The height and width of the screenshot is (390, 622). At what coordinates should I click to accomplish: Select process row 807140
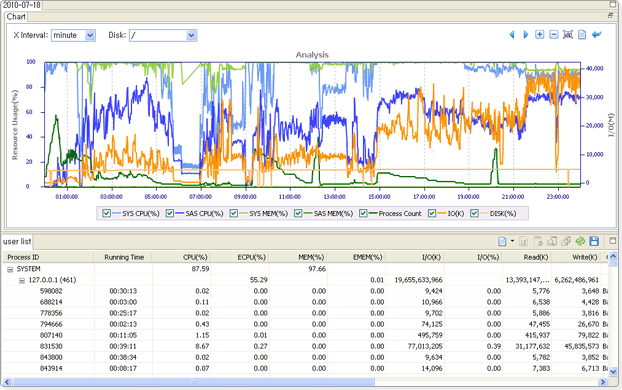(x=305, y=335)
